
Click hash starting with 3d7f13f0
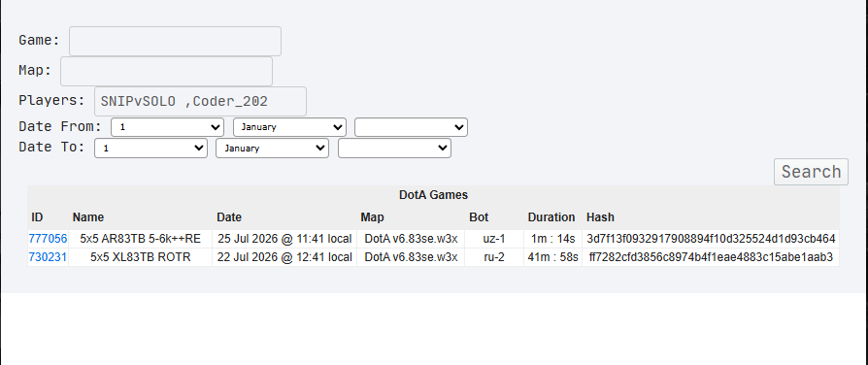(711, 239)
